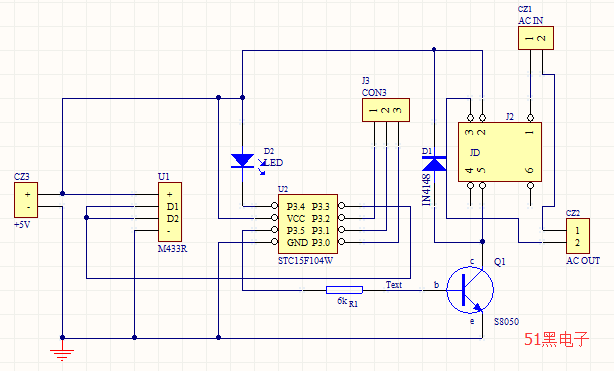The height and width of the screenshot is (371, 614).
Task: Click the D1 IN4148 diode symbol
Action: [434, 163]
